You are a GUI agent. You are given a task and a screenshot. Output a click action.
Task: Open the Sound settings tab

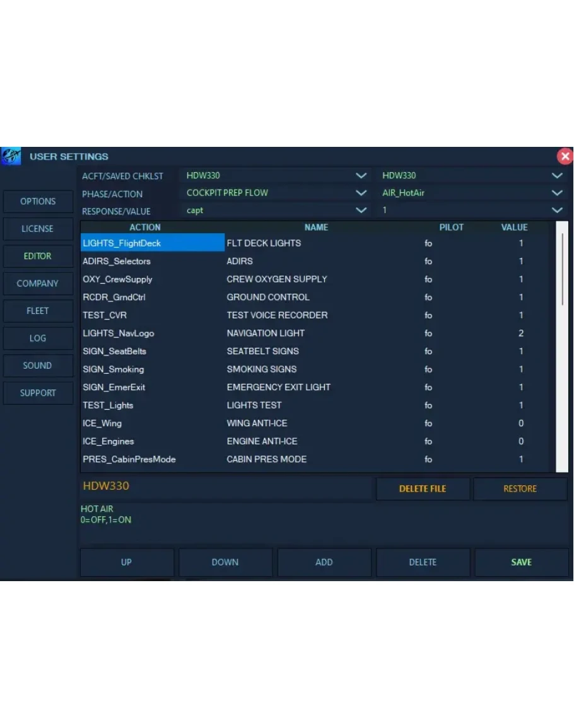38,366
